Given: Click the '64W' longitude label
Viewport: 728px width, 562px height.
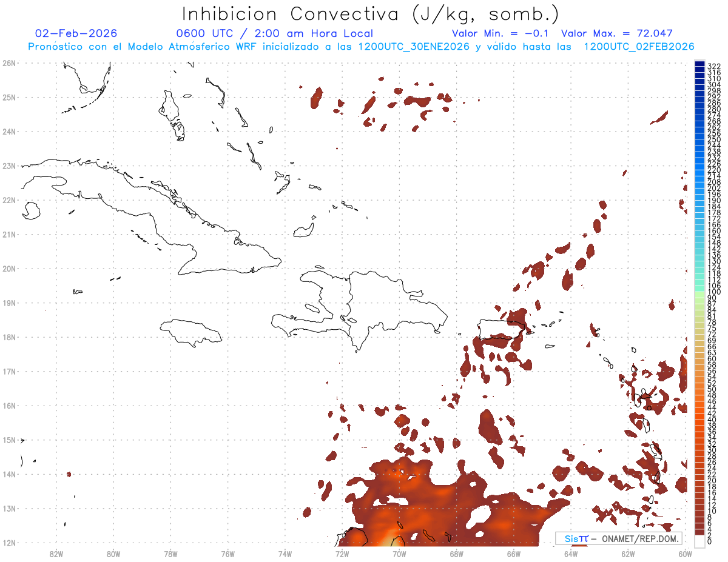Looking at the screenshot, I should coord(571,553).
